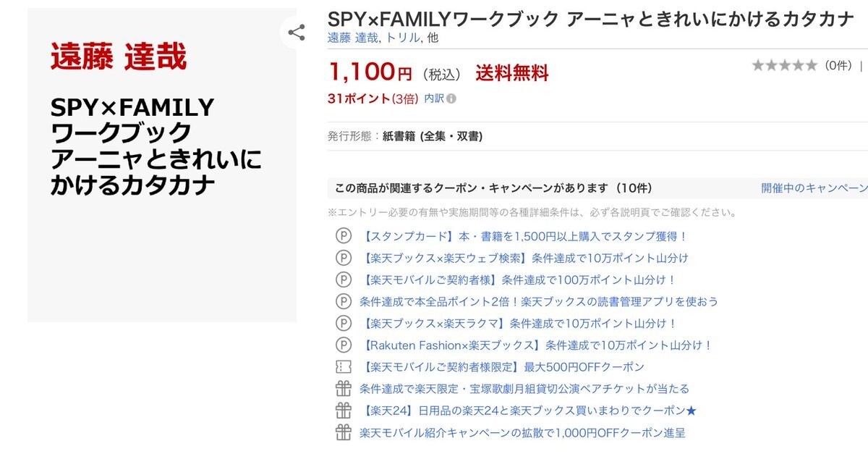Screen dimensions: 868x454
Task: Open 楽天ブックス×楽天ラクマ campaign link
Action: [x=519, y=324]
